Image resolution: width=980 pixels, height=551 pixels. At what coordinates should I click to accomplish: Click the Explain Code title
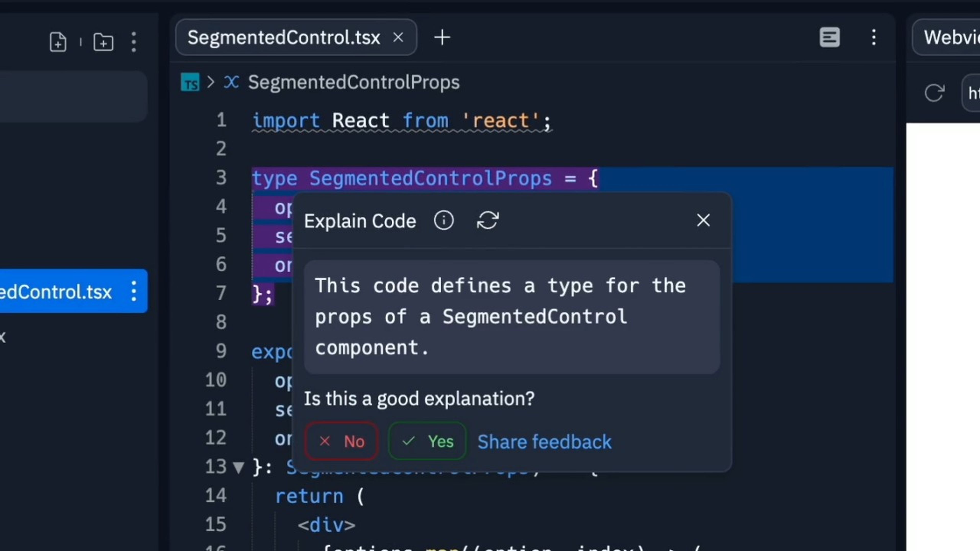click(360, 221)
